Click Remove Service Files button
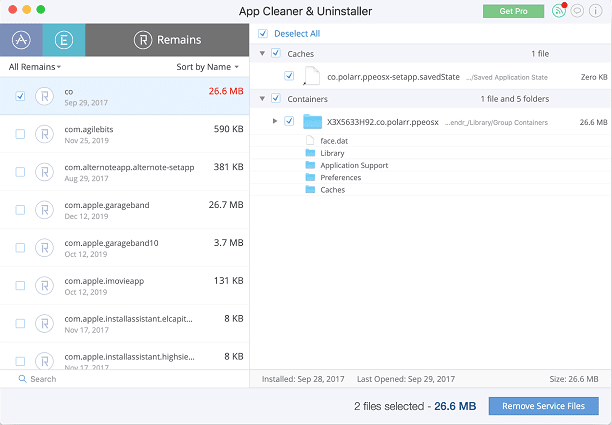Viewport: 612px width, 425px height. [x=543, y=406]
